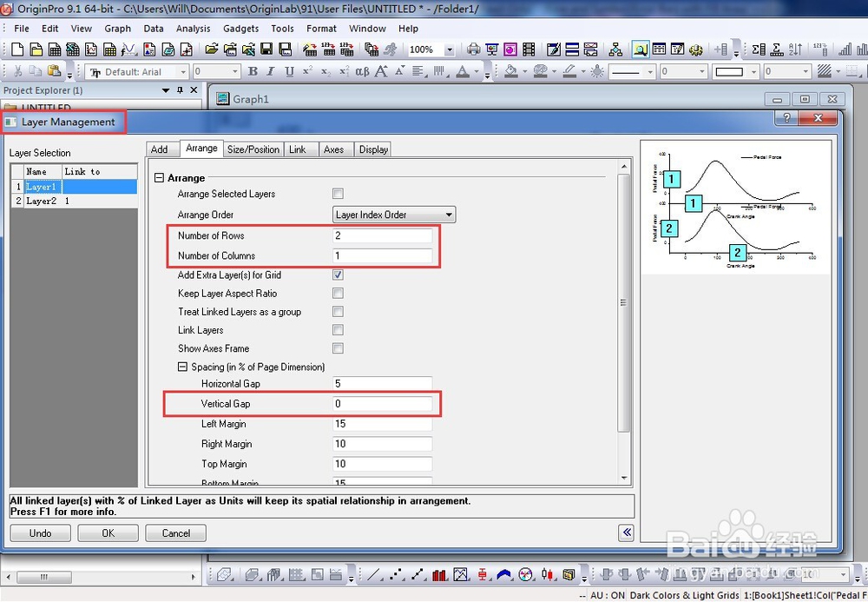Click the Video Builder film icon
The image size is (868, 602).
(529, 50)
